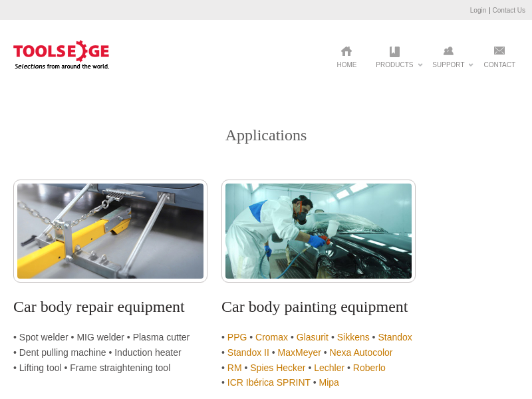This screenshot has height=399, width=532.
Task: Click the Spot welder text
Action: (x=44, y=337)
